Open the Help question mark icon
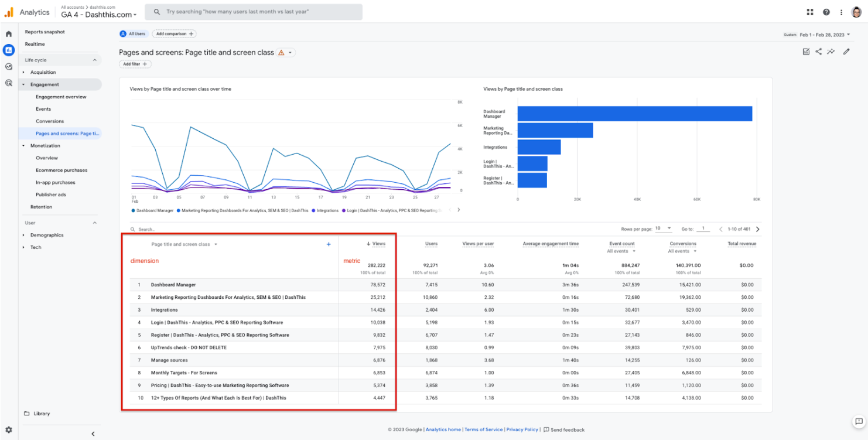This screenshot has height=440, width=868. [x=826, y=12]
